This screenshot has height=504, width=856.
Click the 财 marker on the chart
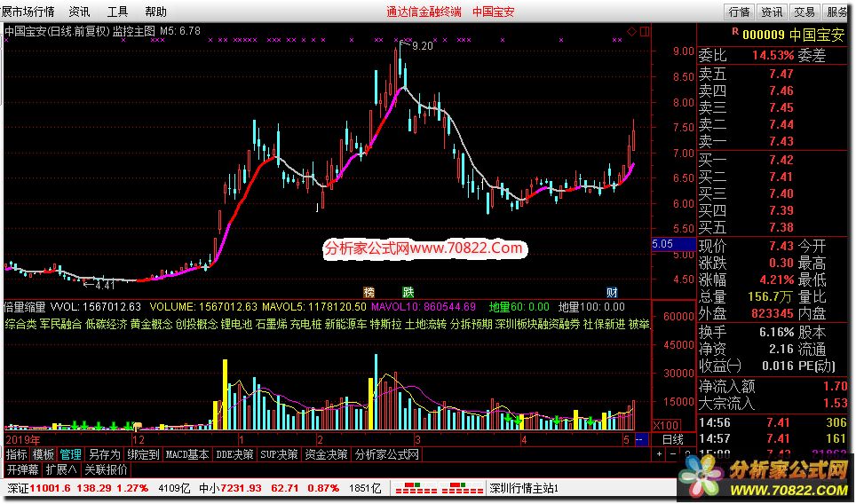612,292
